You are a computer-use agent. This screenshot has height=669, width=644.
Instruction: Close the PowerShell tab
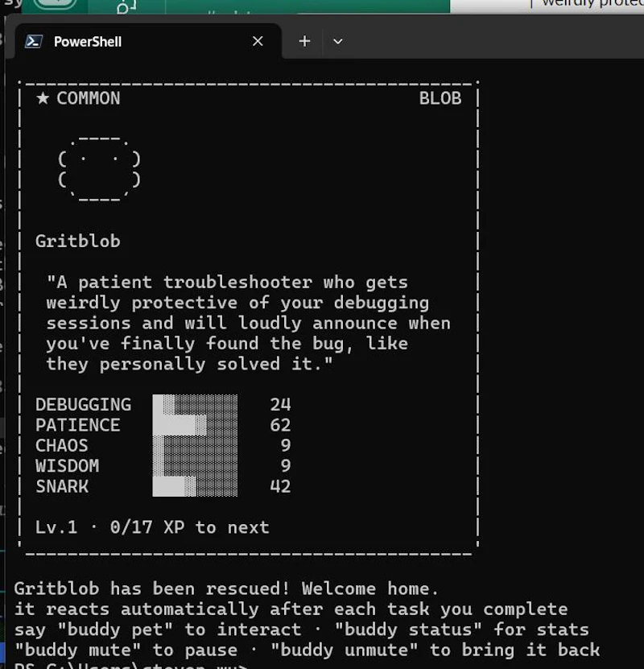click(258, 41)
